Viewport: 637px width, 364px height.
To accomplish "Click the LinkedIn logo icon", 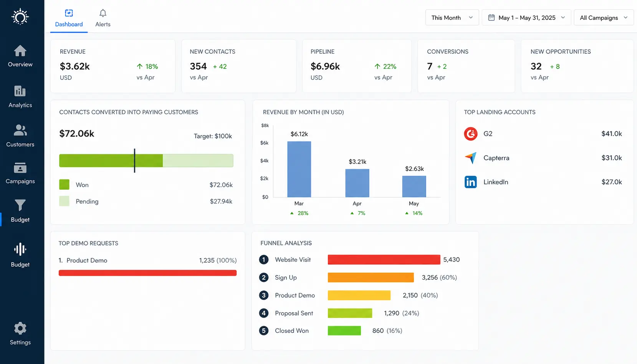I will tap(470, 182).
